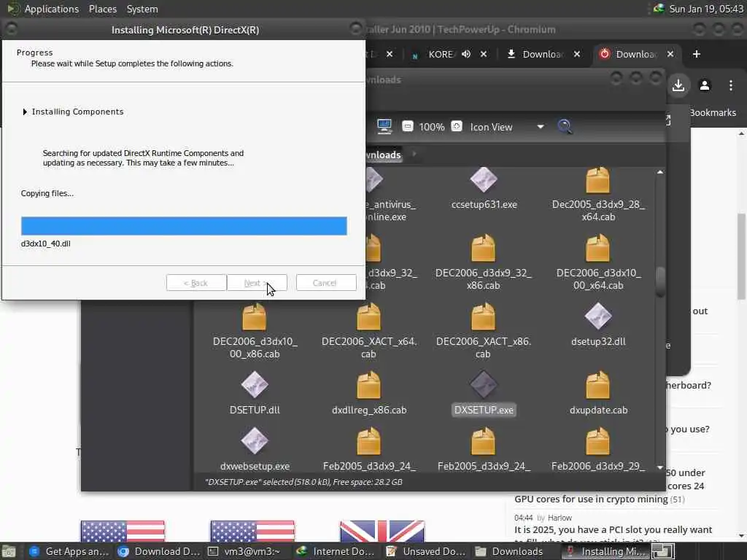Click the d3dx10_40.dll file name text
The width and height of the screenshot is (747, 560).
point(46,244)
